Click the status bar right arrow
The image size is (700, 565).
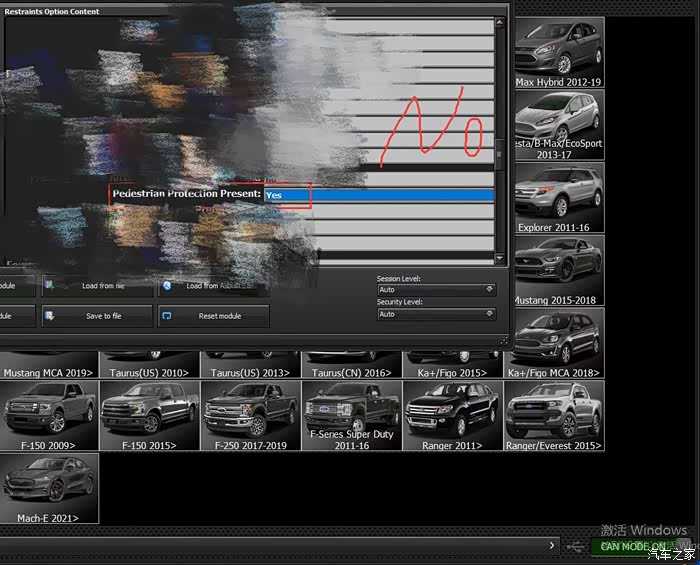[552, 546]
